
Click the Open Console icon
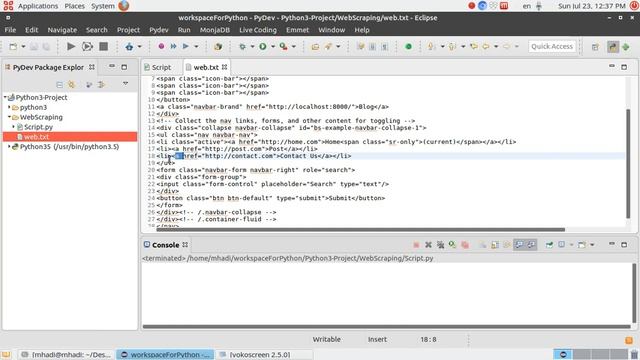point(582,245)
